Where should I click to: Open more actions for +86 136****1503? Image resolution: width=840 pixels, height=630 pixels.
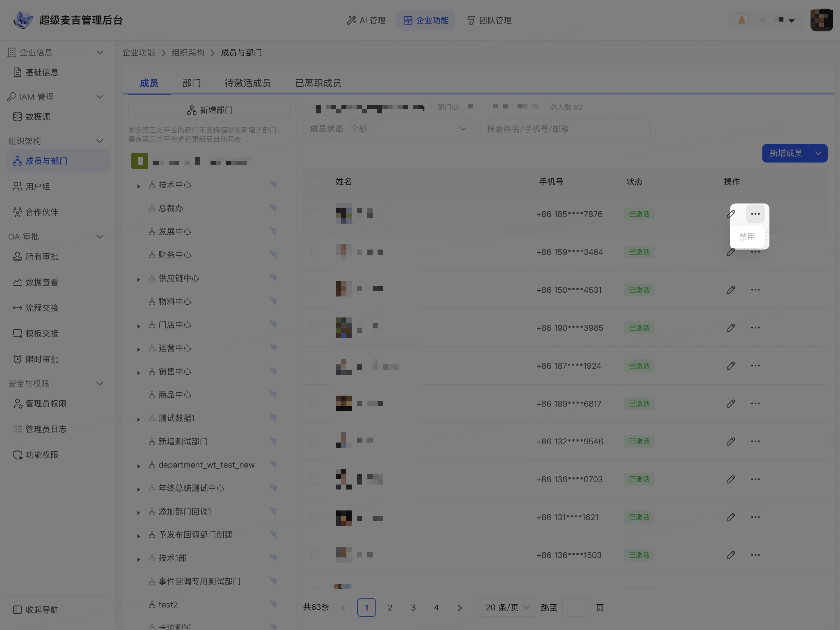(755, 555)
